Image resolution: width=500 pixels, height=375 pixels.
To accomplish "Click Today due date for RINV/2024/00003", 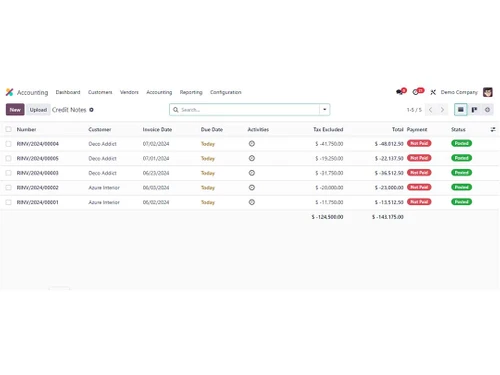I will coord(208,173).
